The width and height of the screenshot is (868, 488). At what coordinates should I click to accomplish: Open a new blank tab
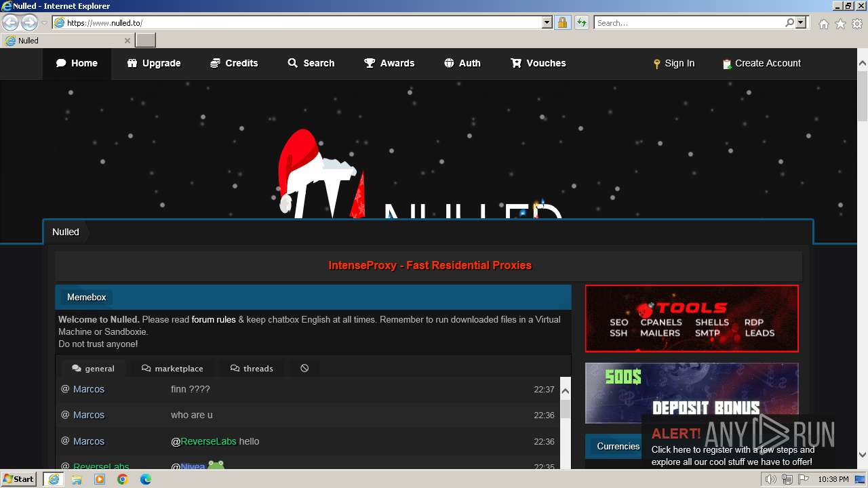click(146, 40)
